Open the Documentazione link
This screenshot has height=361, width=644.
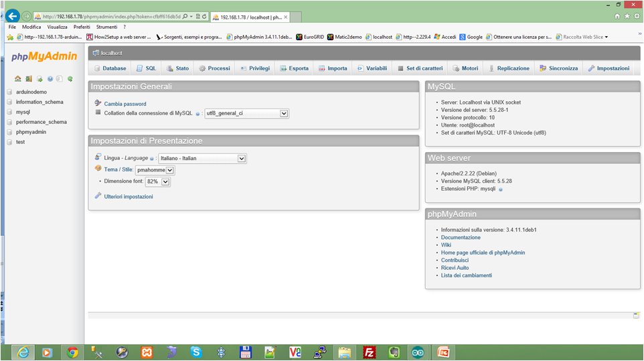click(x=461, y=237)
